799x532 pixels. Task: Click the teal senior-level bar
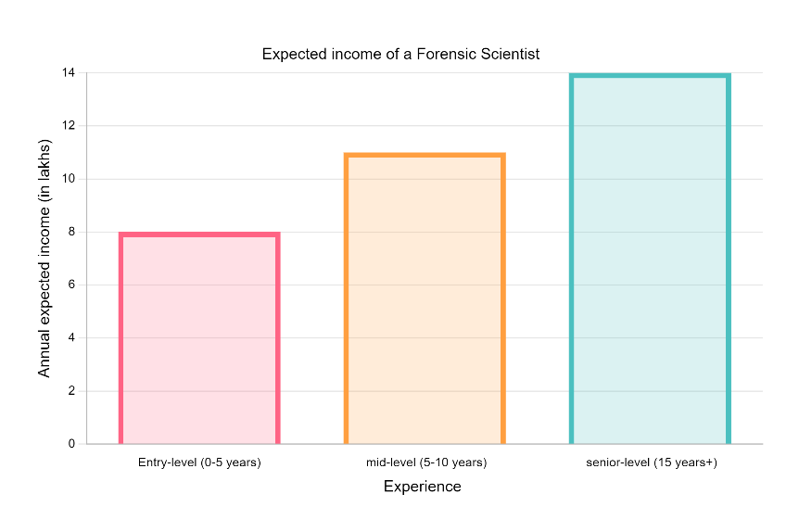(x=650, y=260)
